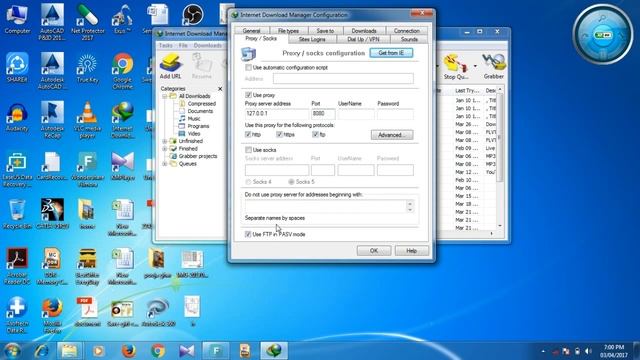This screenshot has width=640, height=360.
Task: Collapse the All Downloads tree node
Action: tap(164, 96)
